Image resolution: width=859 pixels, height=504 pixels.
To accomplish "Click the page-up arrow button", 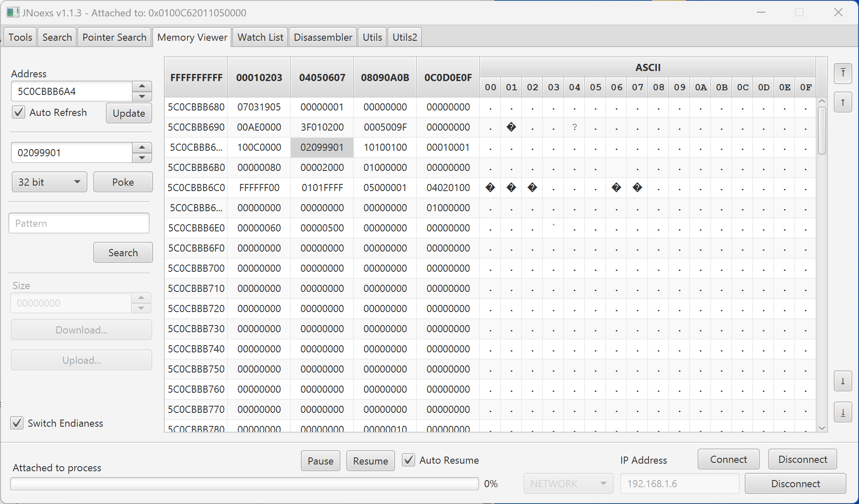I will (843, 102).
